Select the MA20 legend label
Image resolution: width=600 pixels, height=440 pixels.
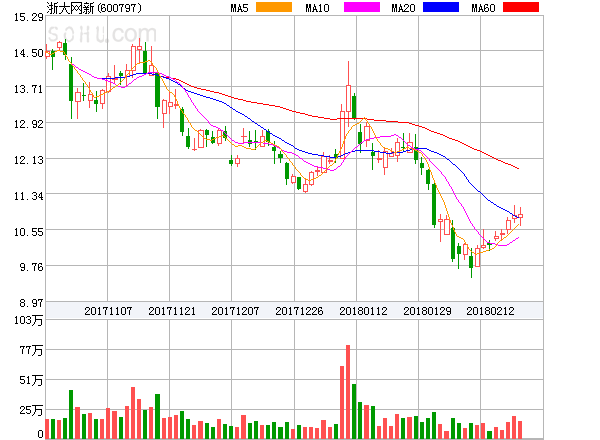click(x=403, y=8)
